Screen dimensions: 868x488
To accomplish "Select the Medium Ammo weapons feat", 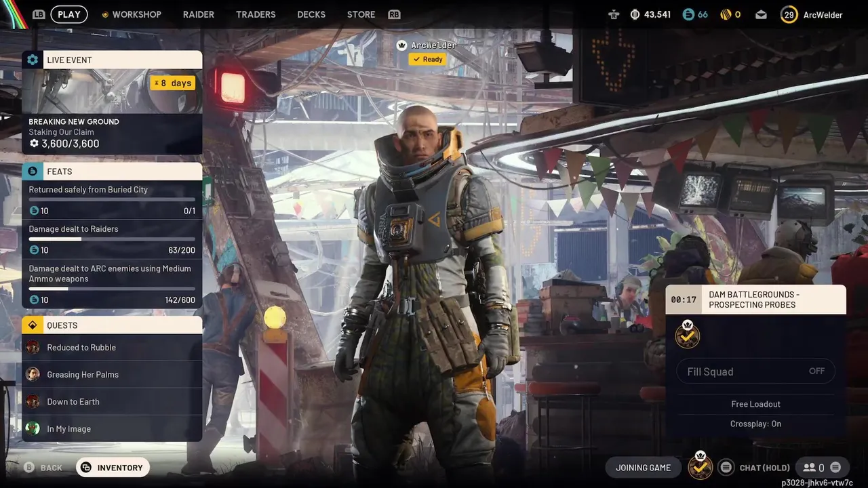I will click(x=112, y=284).
